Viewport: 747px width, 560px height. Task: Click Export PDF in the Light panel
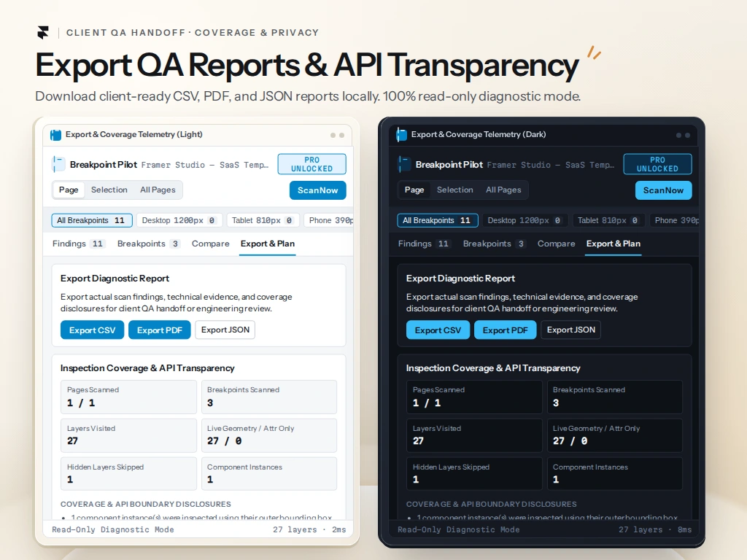160,330
